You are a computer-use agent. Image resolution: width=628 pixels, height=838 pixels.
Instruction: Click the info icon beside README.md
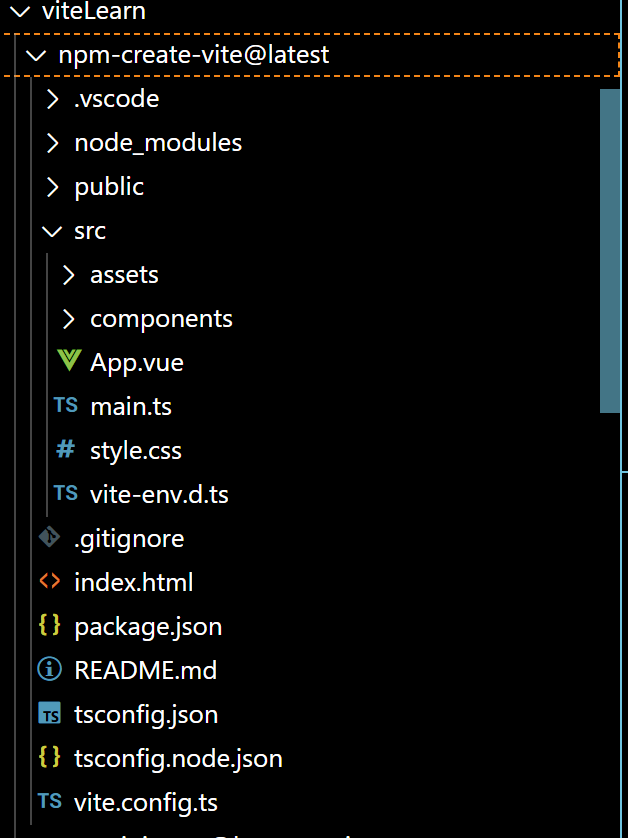[x=50, y=669]
